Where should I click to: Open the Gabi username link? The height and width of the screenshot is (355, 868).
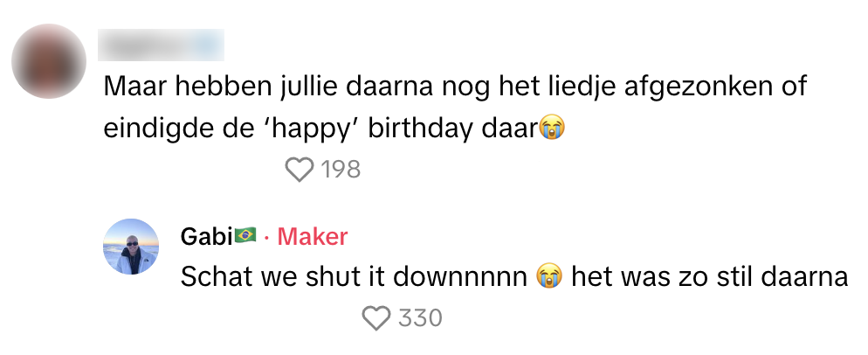click(206, 236)
